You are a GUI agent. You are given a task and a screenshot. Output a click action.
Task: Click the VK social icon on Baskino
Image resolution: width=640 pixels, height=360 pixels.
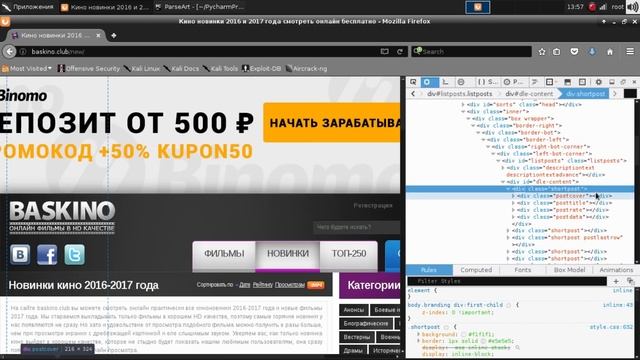pyautogui.click(x=20, y=255)
